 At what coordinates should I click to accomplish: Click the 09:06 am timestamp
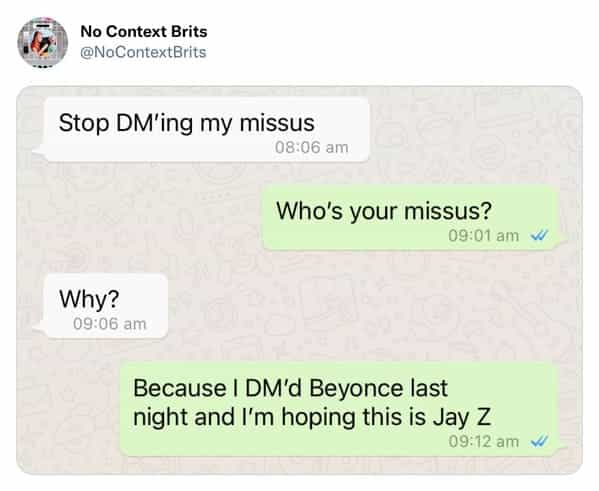(110, 324)
